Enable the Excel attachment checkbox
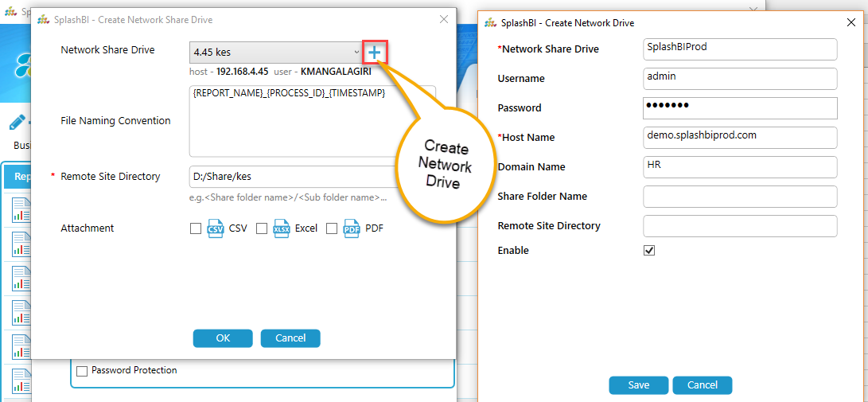This screenshot has height=402, width=868. pos(262,228)
